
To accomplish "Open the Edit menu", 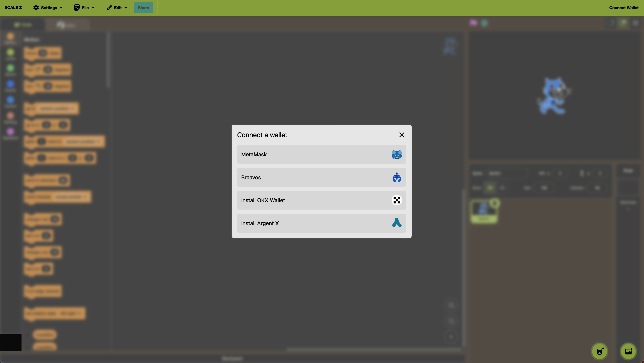I will pyautogui.click(x=117, y=8).
